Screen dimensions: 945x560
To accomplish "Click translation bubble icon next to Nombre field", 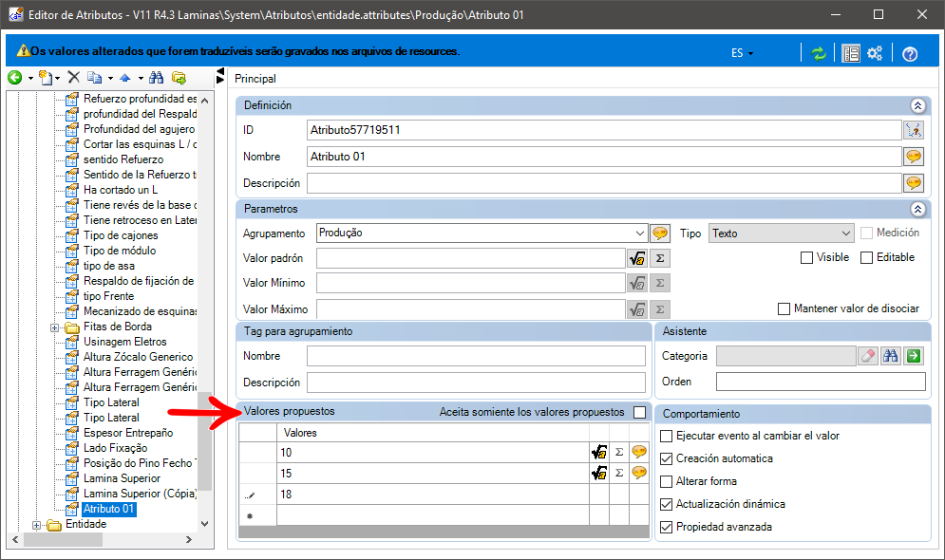I will pyautogui.click(x=914, y=157).
